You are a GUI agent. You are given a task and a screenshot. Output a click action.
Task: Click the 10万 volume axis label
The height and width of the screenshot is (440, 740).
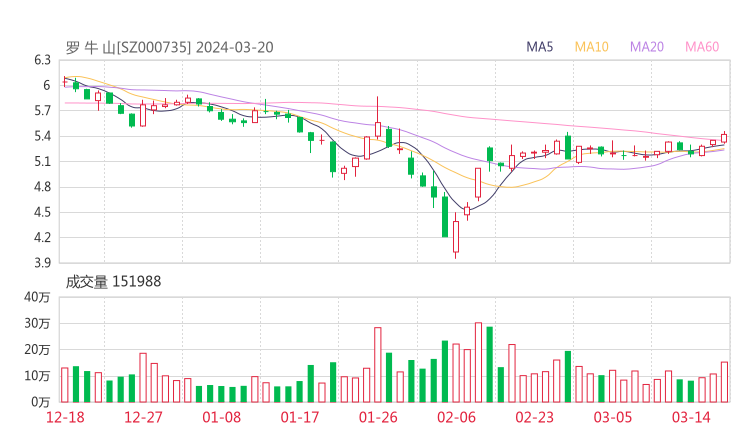(x=37, y=376)
